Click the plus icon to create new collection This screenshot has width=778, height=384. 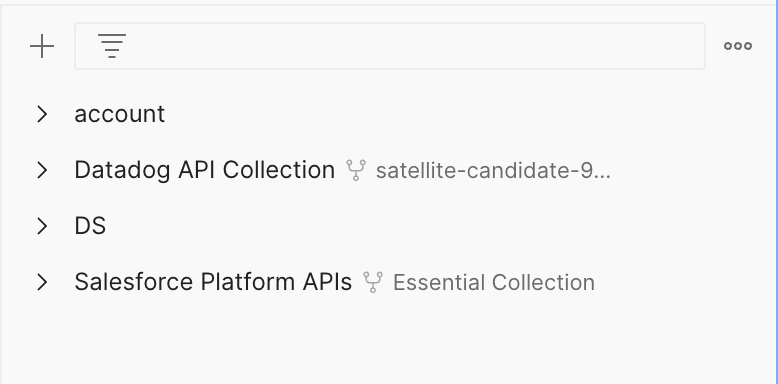(42, 46)
